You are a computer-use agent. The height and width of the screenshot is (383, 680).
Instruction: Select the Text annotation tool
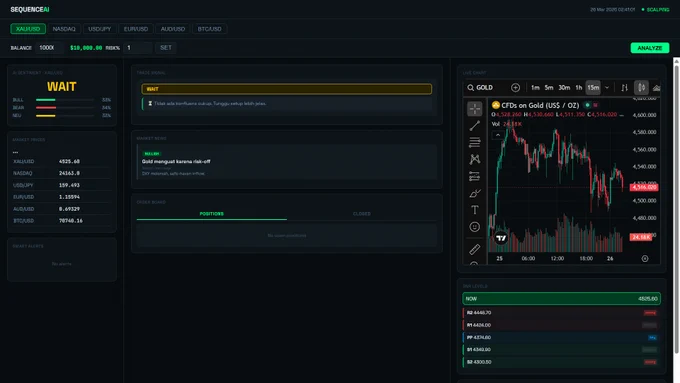474,210
